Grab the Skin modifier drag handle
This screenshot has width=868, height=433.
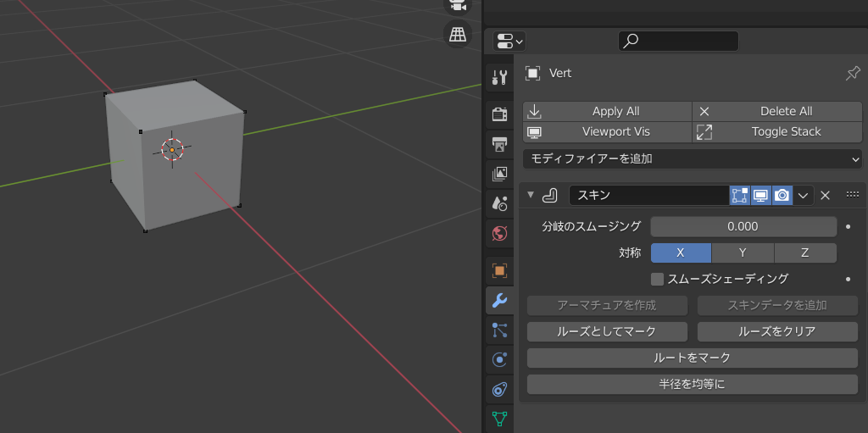[853, 195]
